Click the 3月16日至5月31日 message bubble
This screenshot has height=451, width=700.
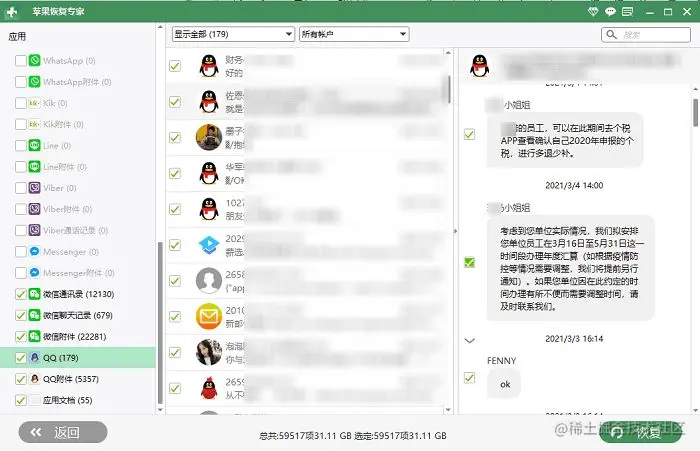[x=571, y=268]
